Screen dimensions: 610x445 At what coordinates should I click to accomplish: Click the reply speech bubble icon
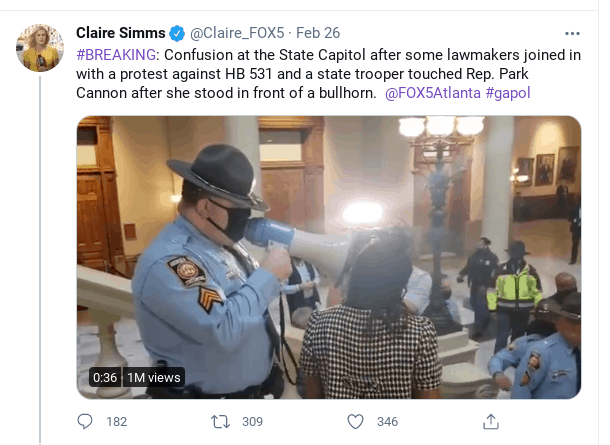click(85, 422)
